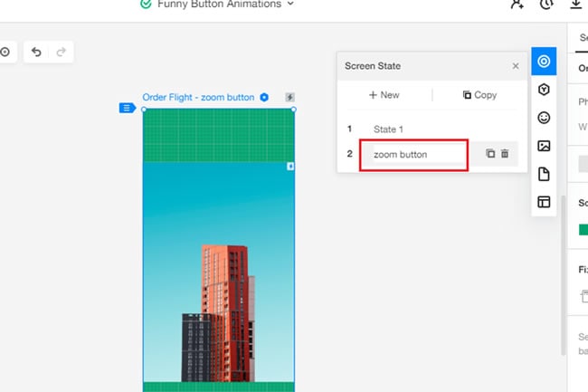Click the canvas vertical scrollbar

[x=563, y=275]
